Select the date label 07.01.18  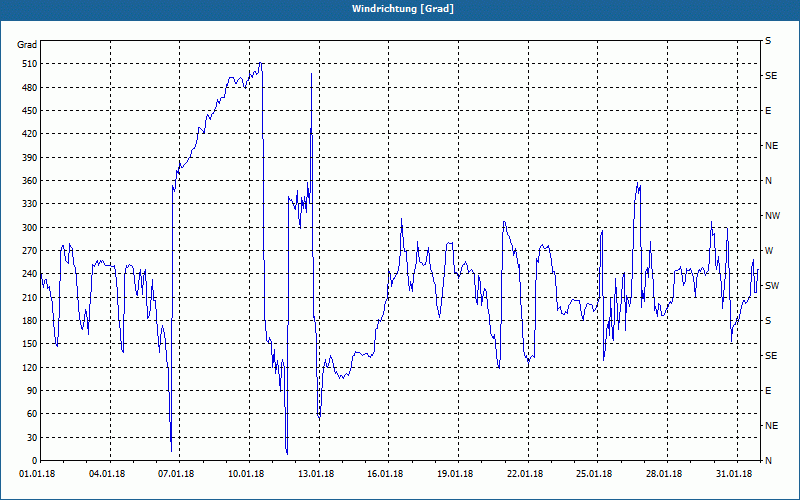point(176,474)
